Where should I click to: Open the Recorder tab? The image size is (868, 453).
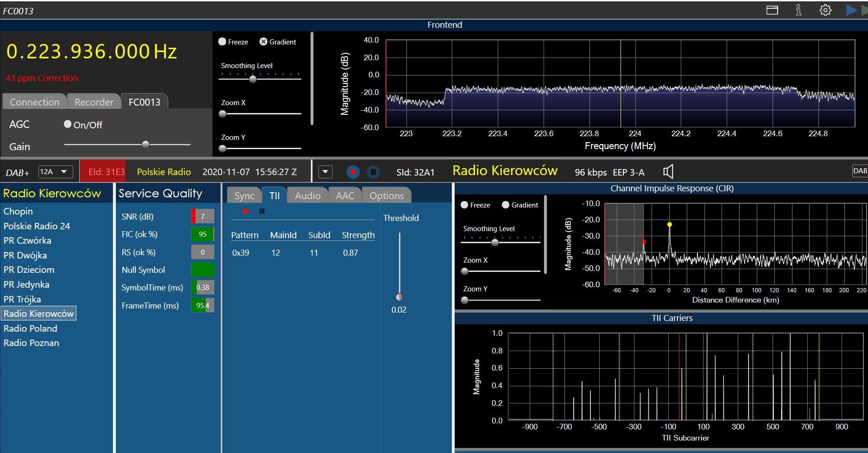94,102
